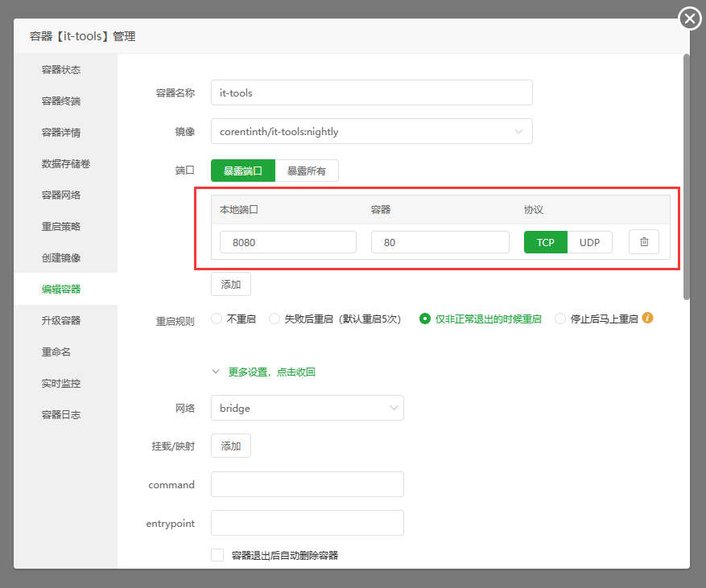This screenshot has height=588, width=706.
Task: Click the dialog's vertical scrollbar
Action: tap(686, 177)
